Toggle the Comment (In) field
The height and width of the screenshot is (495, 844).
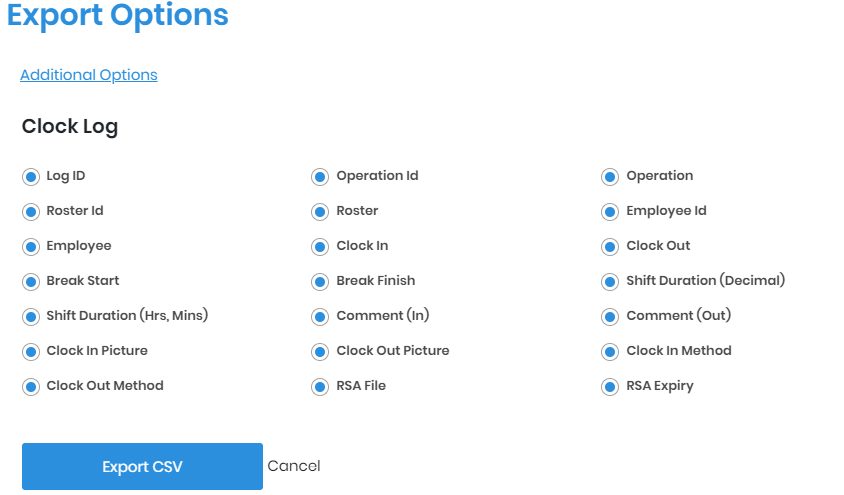(320, 317)
